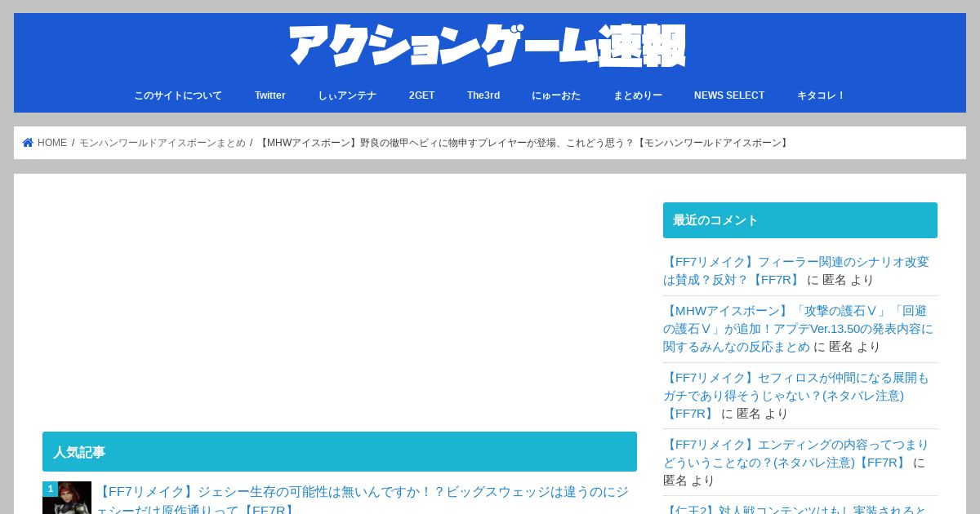
Task: Visit にゅーおた nav link
Action: (x=556, y=95)
